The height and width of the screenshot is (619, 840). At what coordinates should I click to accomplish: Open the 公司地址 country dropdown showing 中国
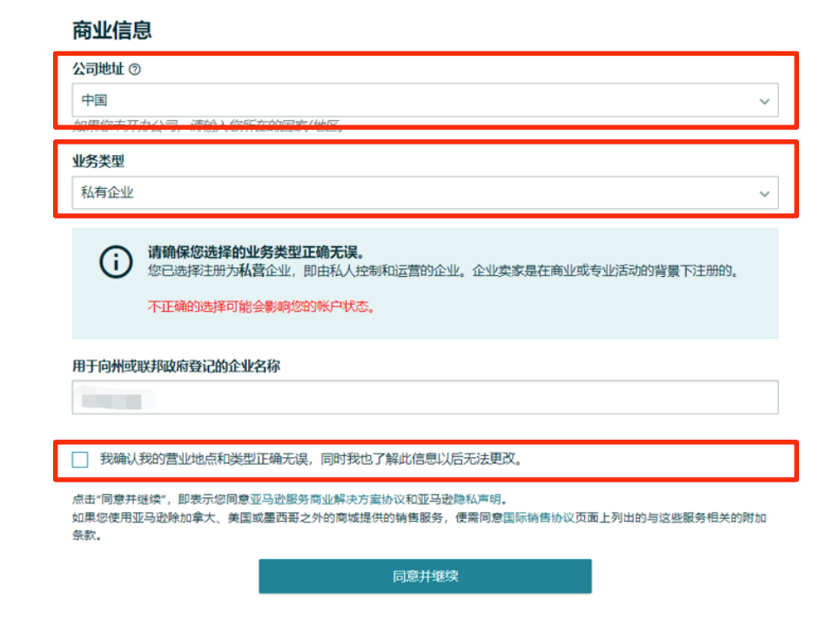coord(426,100)
